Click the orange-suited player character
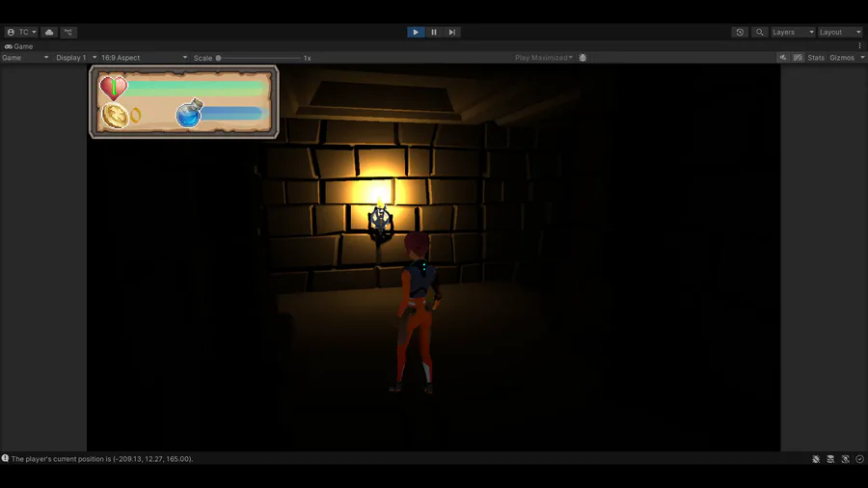Screen dimensions: 868x488 (x=418, y=312)
